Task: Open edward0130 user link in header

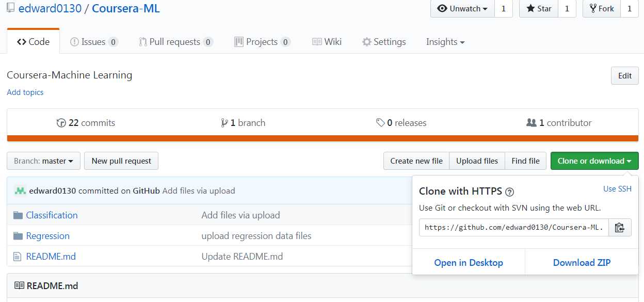Action: [x=50, y=8]
